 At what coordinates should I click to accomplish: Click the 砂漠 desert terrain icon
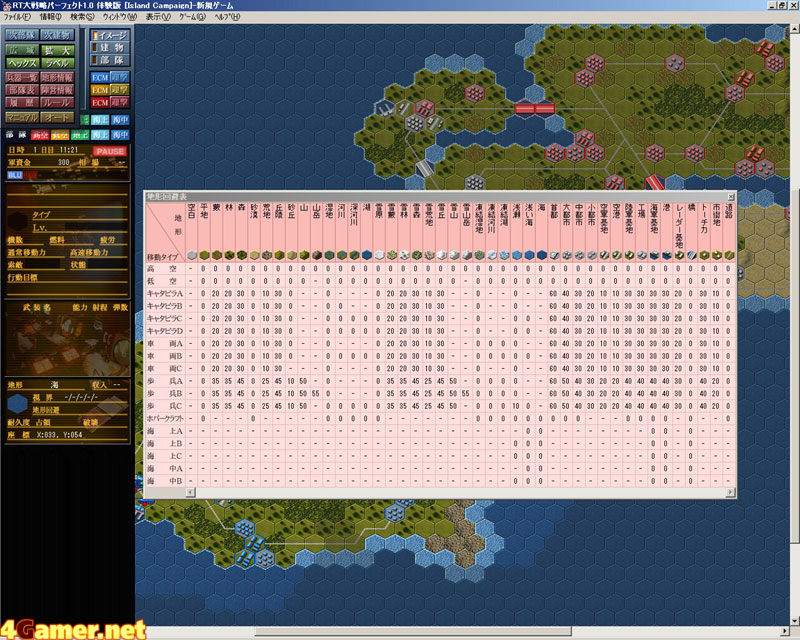[x=254, y=255]
